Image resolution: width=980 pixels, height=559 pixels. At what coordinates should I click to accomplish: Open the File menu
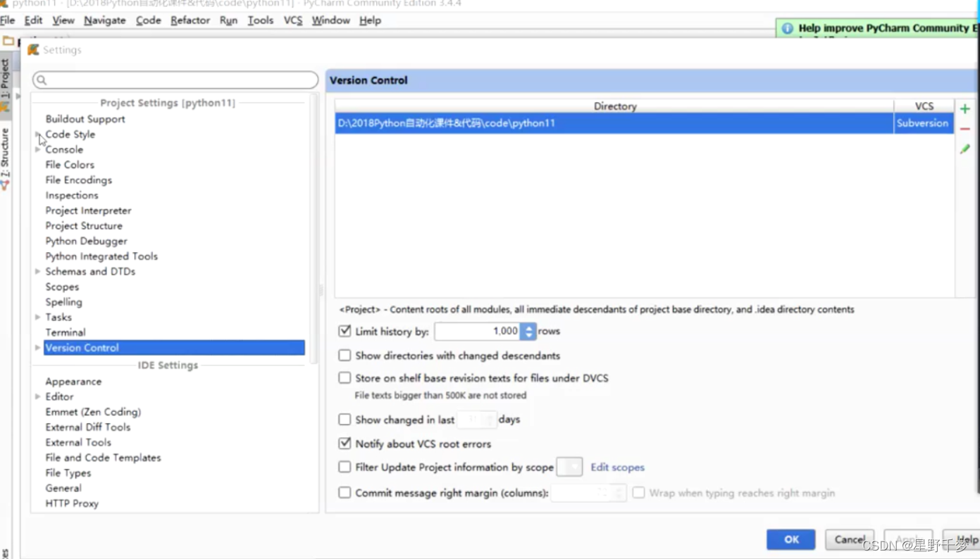coord(7,20)
